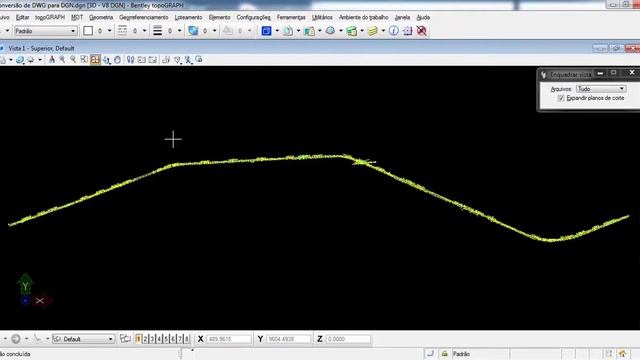The height and width of the screenshot is (360, 640).
Task: Click the update view icon
Action: tap(52, 60)
